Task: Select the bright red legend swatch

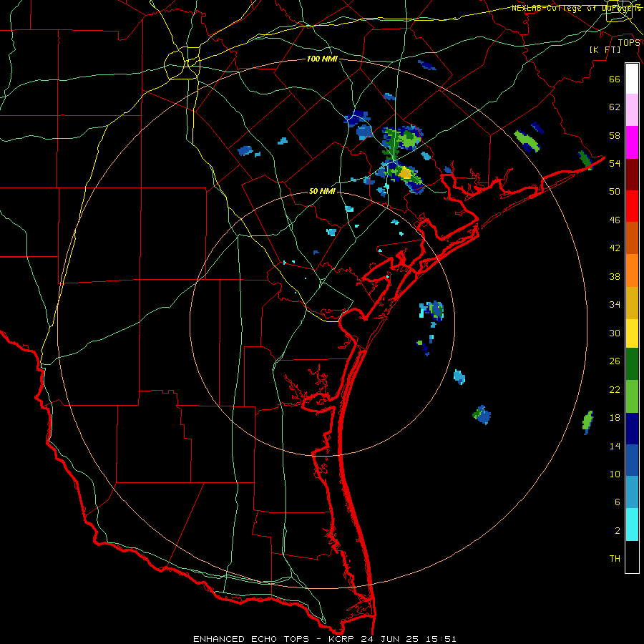Action: [632, 206]
